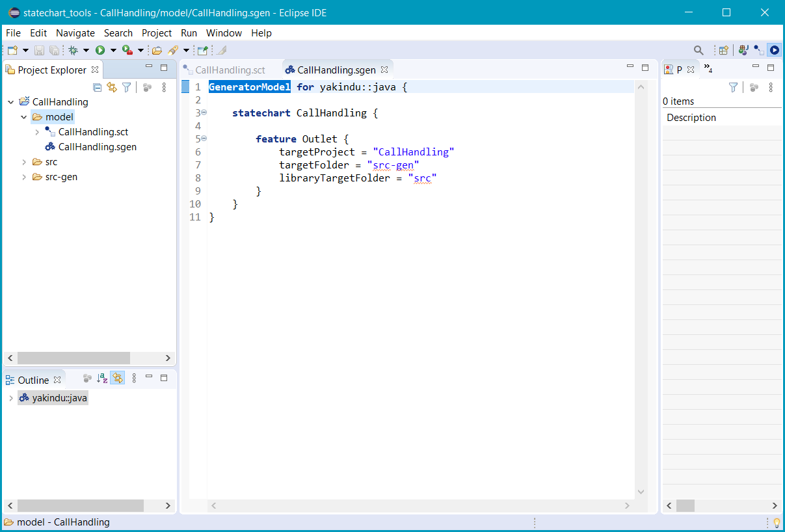
Task: Click the Open Perspective icon
Action: click(723, 50)
